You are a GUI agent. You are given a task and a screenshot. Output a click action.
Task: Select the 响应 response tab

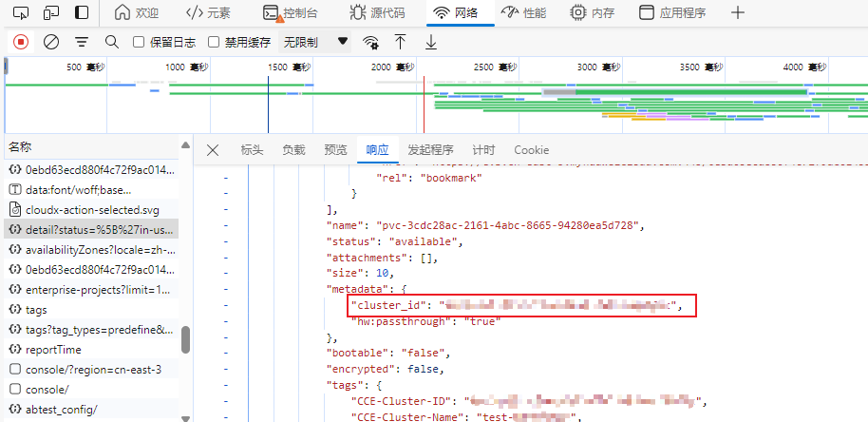click(378, 150)
